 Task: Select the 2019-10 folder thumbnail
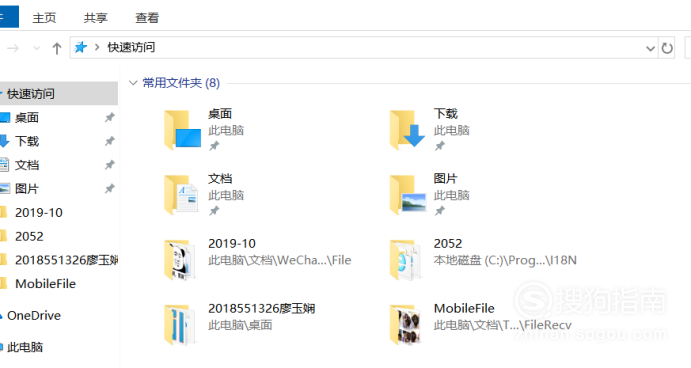click(179, 260)
